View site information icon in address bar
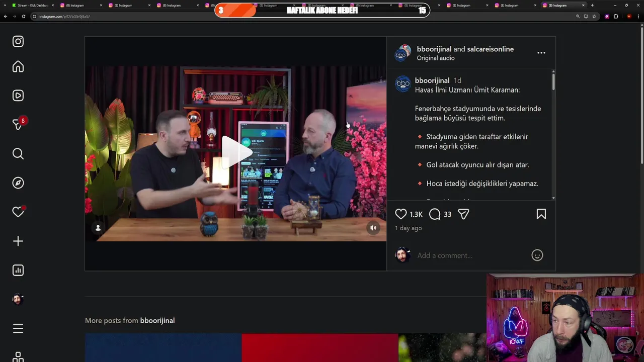The width and height of the screenshot is (644, 362). point(34,16)
